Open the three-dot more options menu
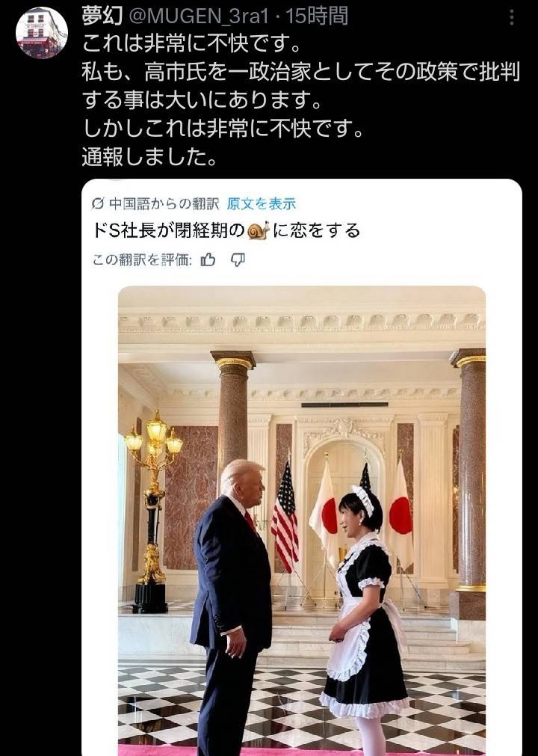The height and width of the screenshot is (756, 538). (x=512, y=18)
